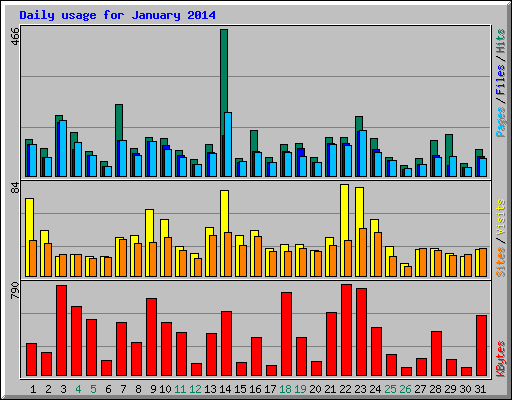Click the yellow visits bar for day 22

tap(344, 212)
